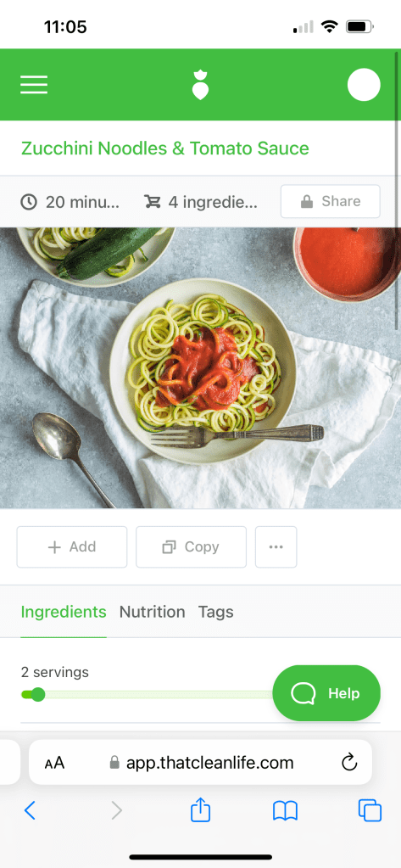Open the hamburger navigation menu
401x868 pixels.
click(x=34, y=85)
